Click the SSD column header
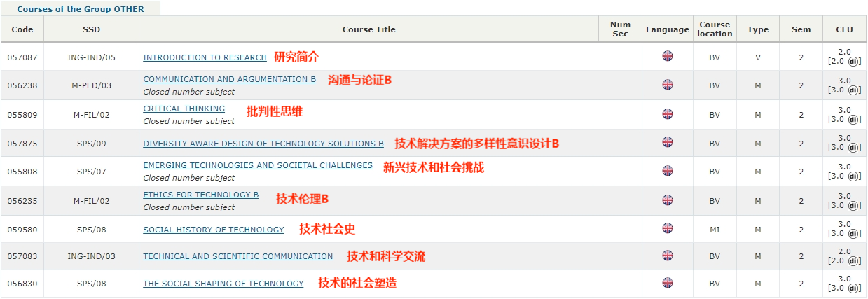This screenshot has width=868, height=299. (92, 29)
